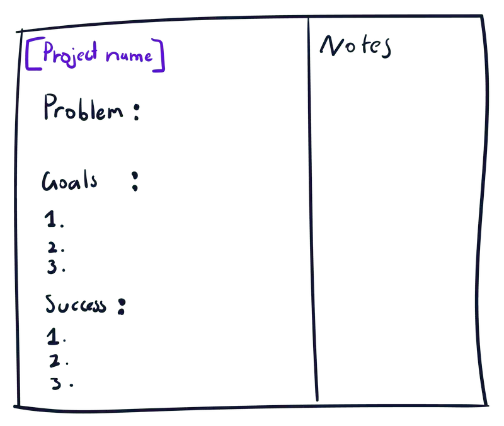The height and width of the screenshot is (426, 504).
Task: Click the purple closing bracket after Project name
Action: [x=159, y=56]
